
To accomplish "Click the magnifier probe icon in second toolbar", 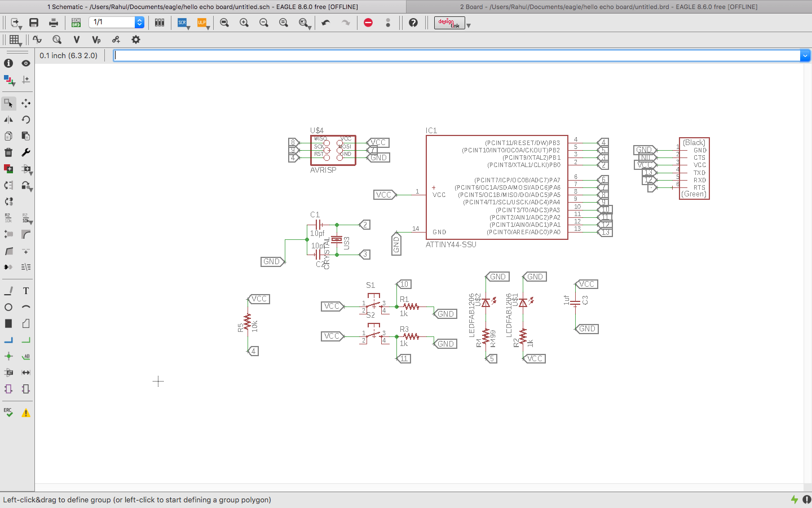I will [x=57, y=40].
